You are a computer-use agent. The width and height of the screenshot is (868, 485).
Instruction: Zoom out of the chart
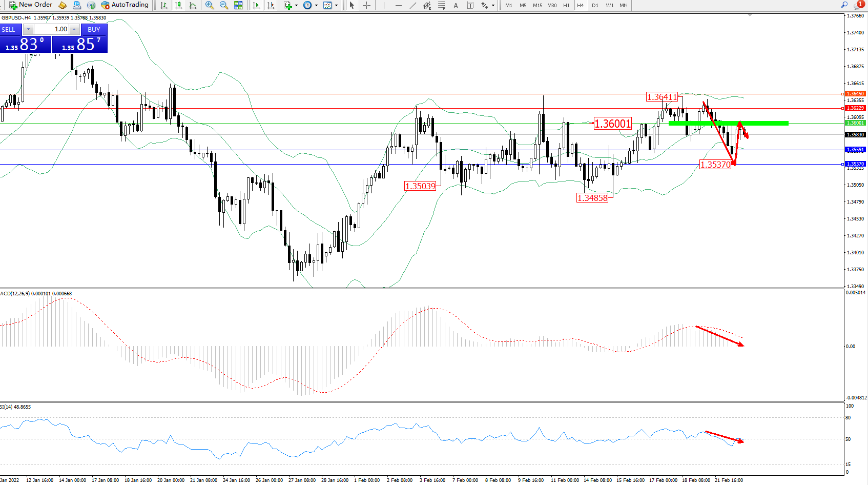[x=223, y=5]
